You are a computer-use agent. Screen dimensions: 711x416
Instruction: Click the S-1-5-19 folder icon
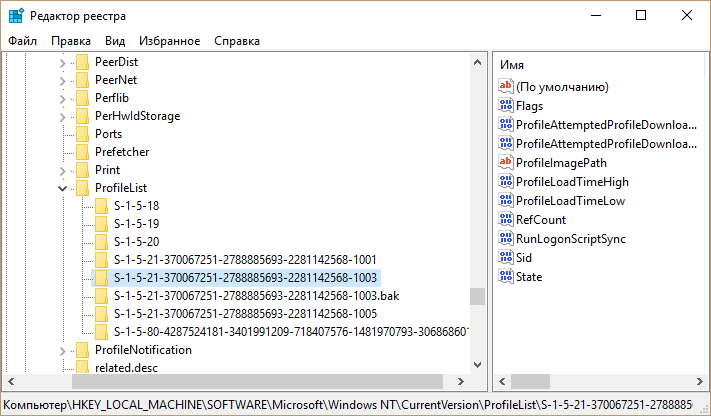[x=102, y=224]
